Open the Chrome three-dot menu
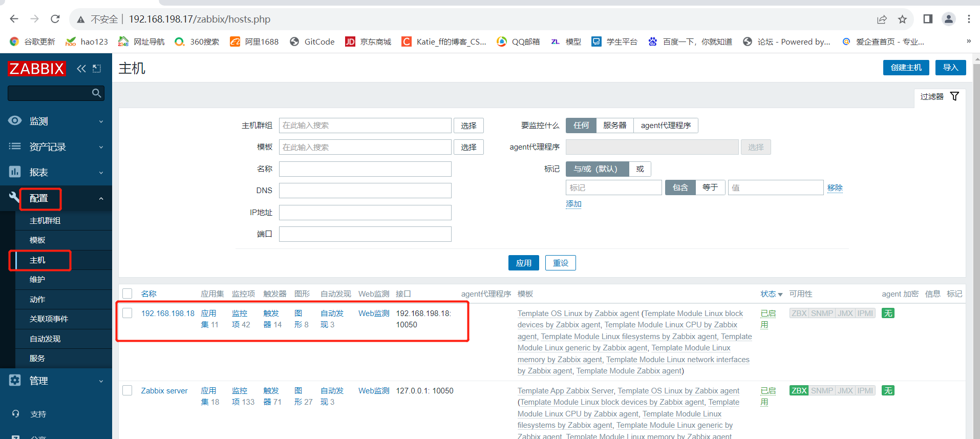The width and height of the screenshot is (980, 439). click(x=969, y=19)
